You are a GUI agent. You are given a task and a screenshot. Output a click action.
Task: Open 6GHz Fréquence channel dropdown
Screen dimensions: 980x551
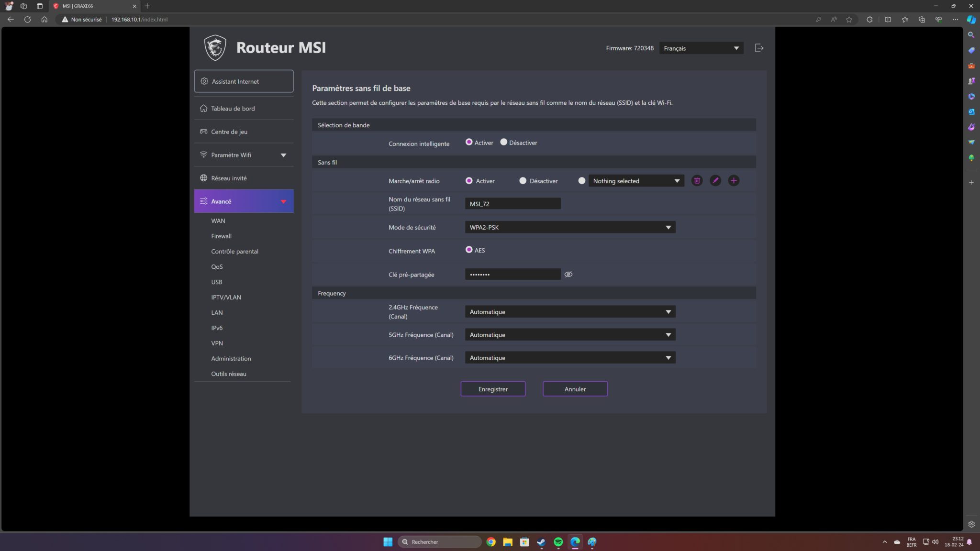570,358
